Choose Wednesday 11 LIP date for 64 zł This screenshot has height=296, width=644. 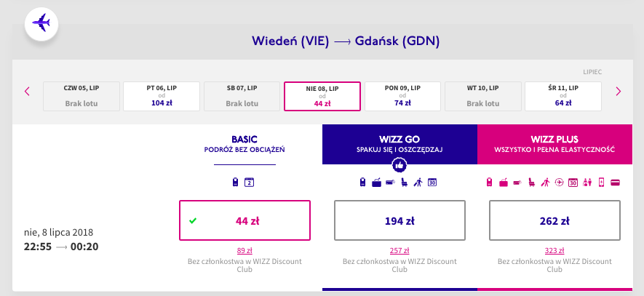click(x=563, y=95)
